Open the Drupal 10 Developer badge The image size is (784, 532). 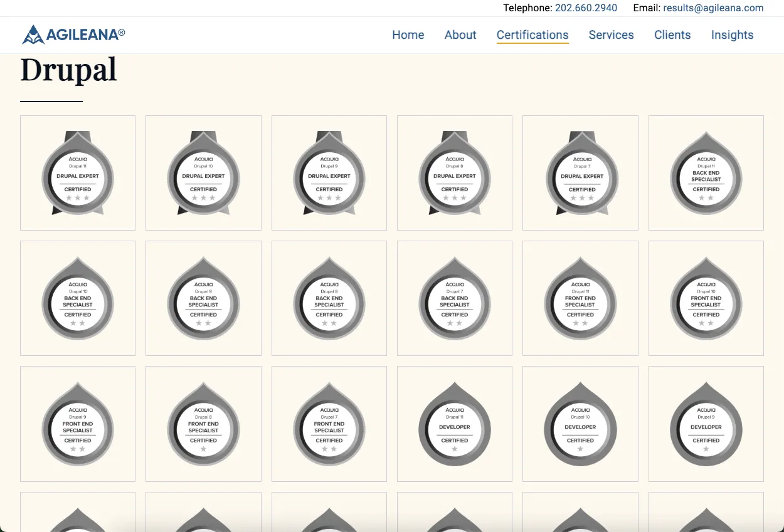coord(580,424)
